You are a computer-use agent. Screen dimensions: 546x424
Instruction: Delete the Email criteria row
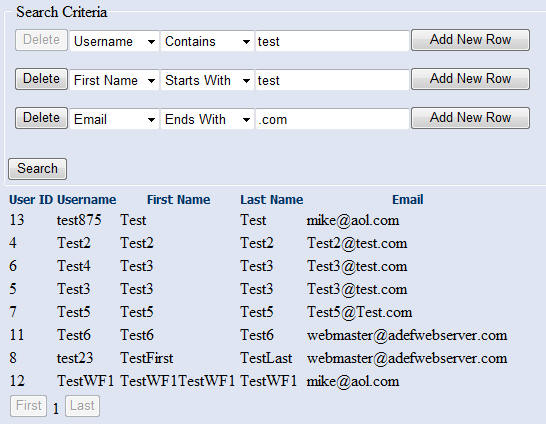coord(41,118)
